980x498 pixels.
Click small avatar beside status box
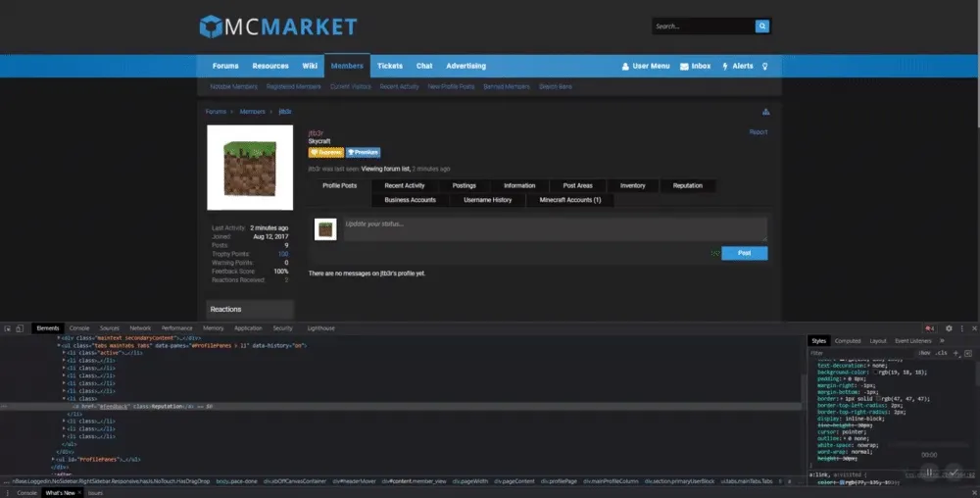[325, 229]
